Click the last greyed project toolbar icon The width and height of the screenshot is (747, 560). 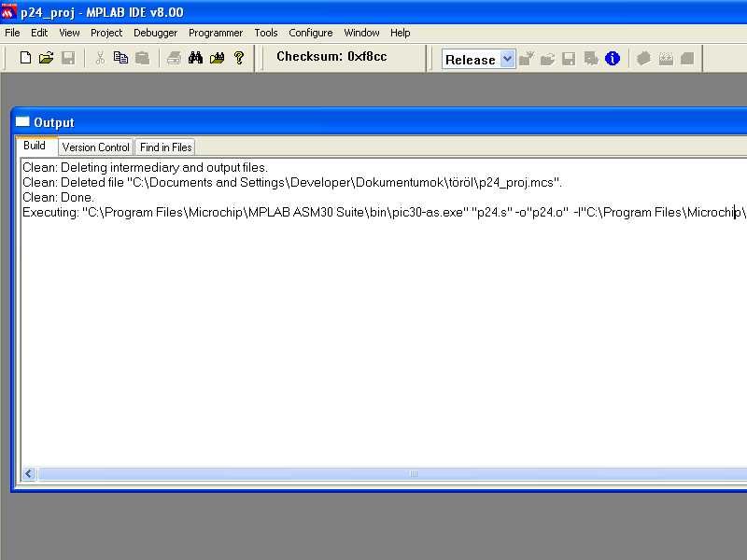(687, 59)
